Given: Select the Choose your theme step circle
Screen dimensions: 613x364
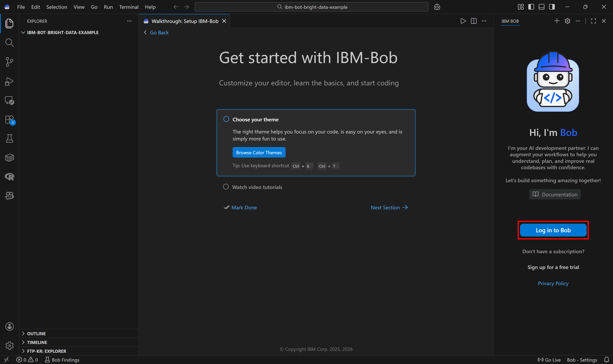Looking at the screenshot, I should [226, 119].
